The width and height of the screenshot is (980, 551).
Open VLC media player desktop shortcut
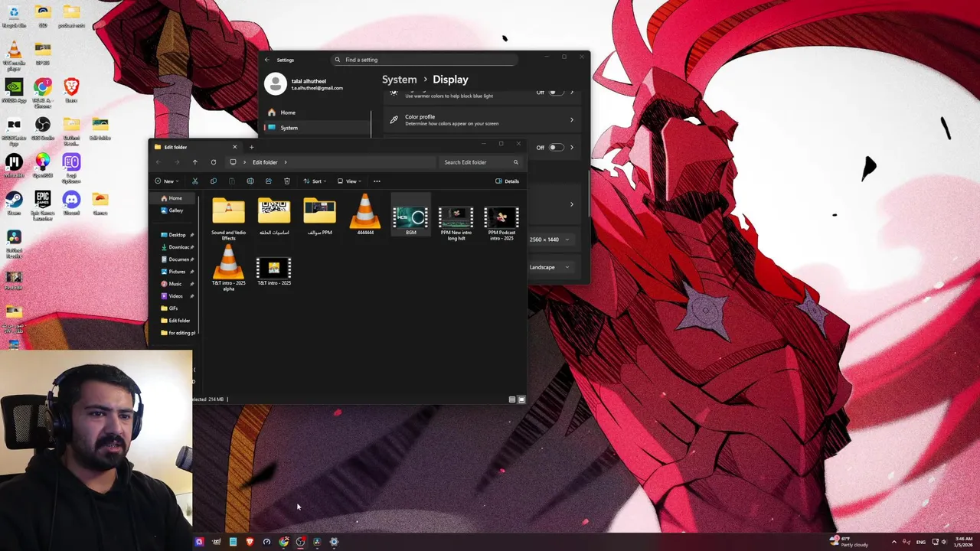tap(14, 54)
